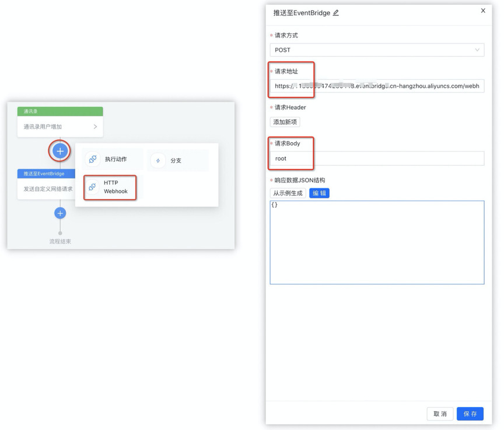Click the 请求Header label
The height and width of the screenshot is (430, 504).
click(x=290, y=107)
